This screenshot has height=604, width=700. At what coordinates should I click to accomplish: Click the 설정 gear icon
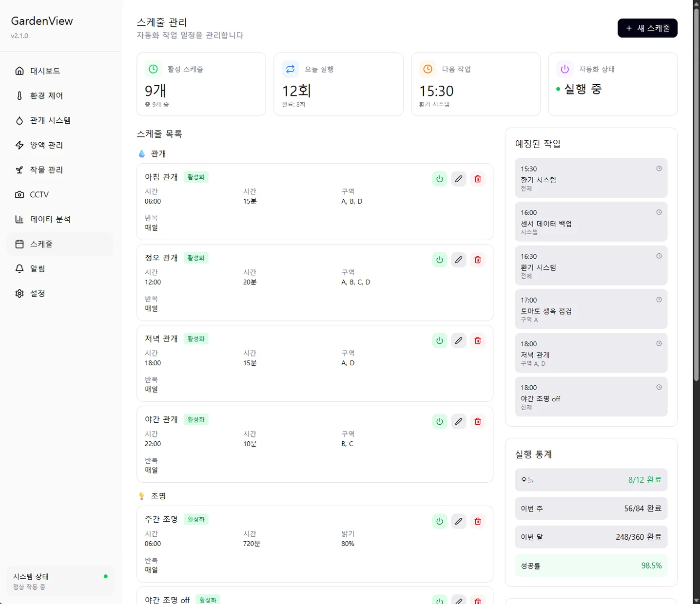[x=19, y=293]
